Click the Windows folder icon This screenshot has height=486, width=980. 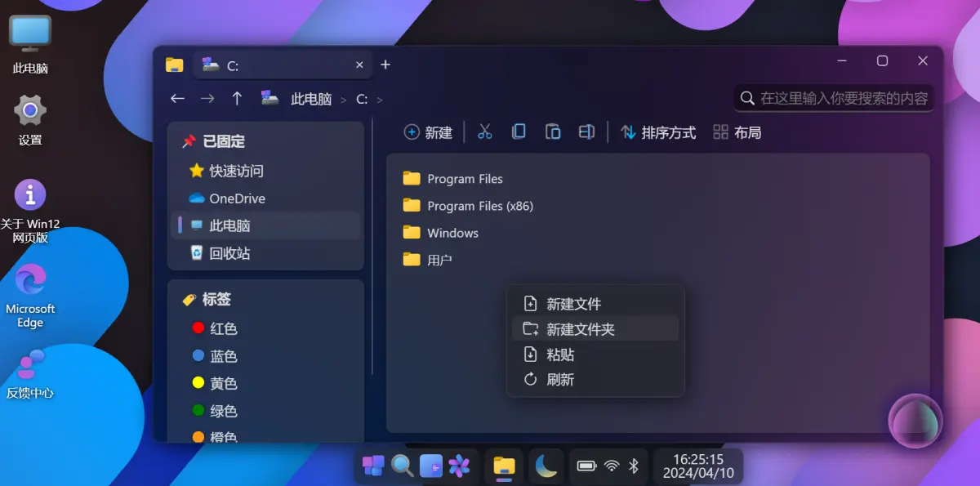[412, 232]
